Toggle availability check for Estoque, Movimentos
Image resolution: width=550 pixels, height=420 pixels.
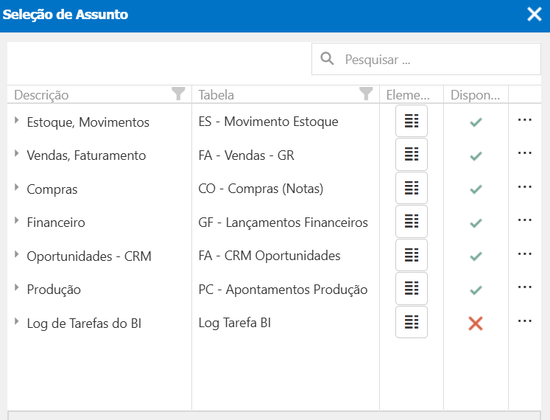(476, 122)
